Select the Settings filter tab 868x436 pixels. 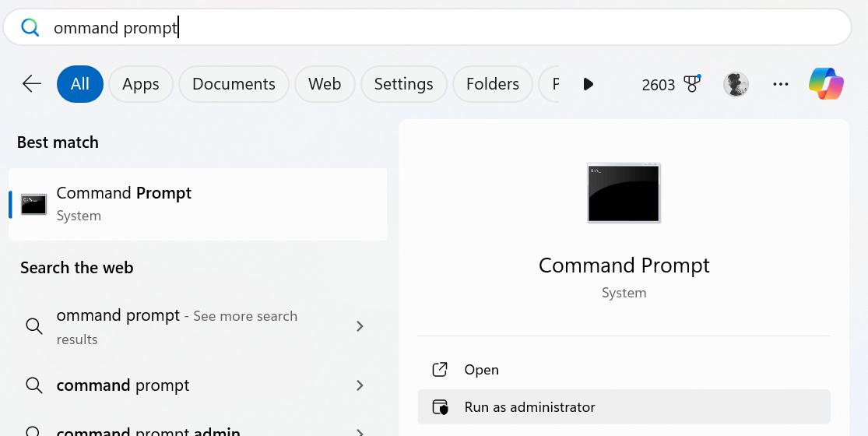[403, 84]
